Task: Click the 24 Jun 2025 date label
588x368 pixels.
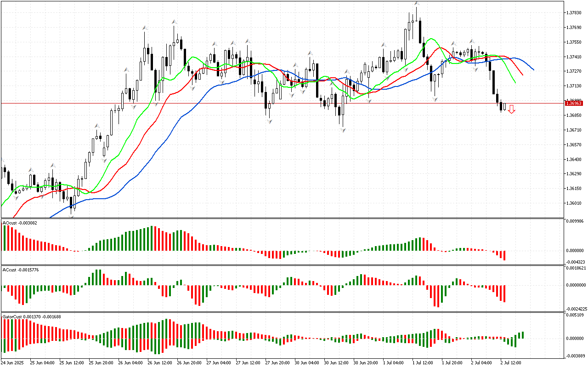Action: coord(13,362)
